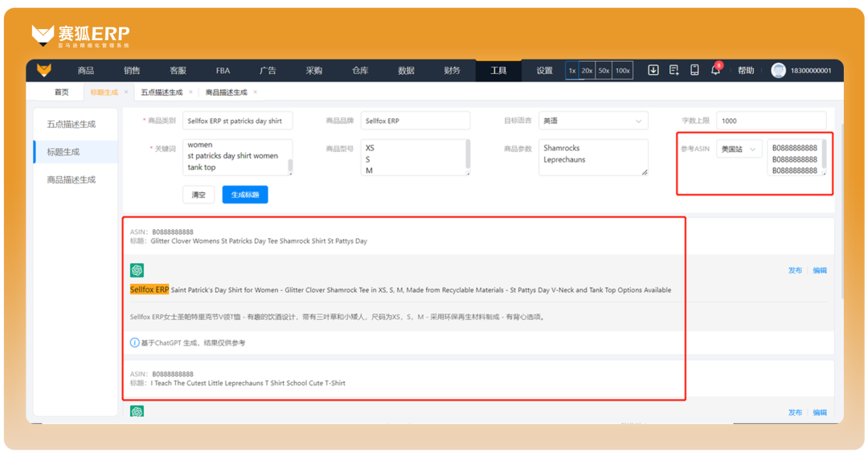Screen dimensions: 868x456
Task: Select the 100x scale option
Action: click(x=623, y=71)
